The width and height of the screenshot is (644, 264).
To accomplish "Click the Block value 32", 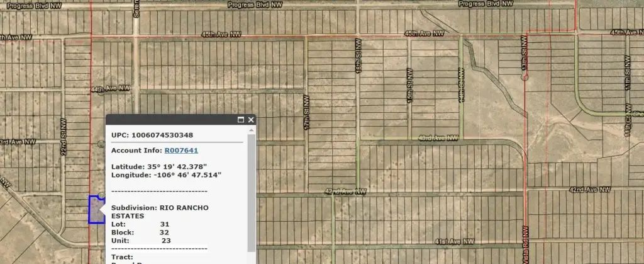I will pos(164,232).
